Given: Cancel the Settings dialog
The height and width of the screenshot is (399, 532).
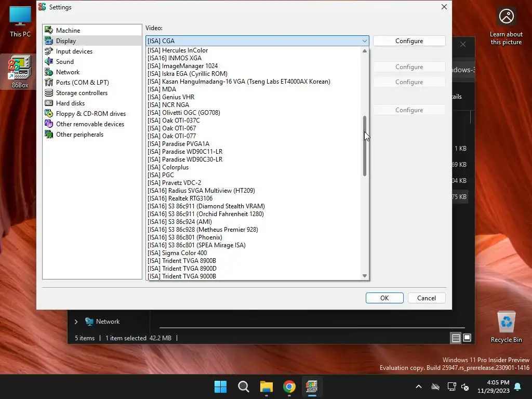Looking at the screenshot, I should pos(427,298).
